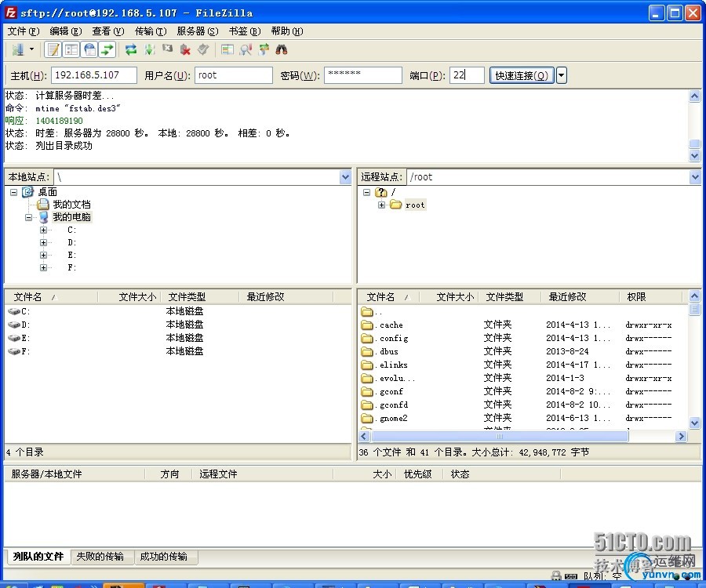Collapse the 我的电脑 tree node

pyautogui.click(x=29, y=217)
